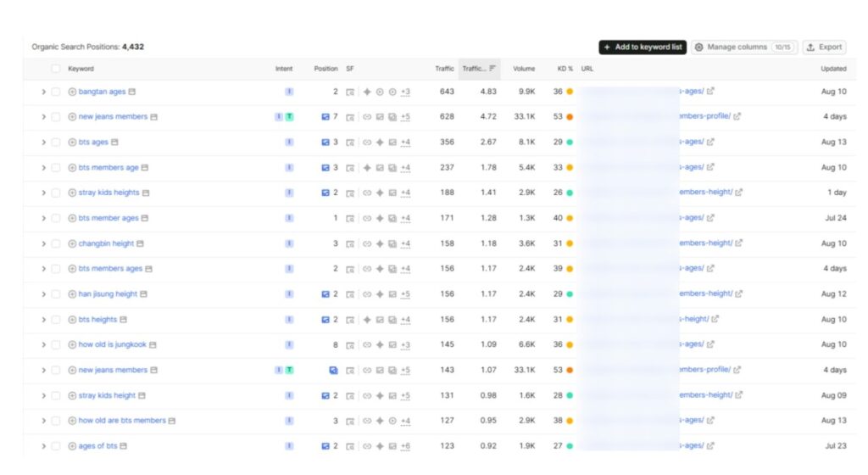Sort by the KD % column header
Image resolution: width=868 pixels, height=475 pixels.
click(x=565, y=69)
